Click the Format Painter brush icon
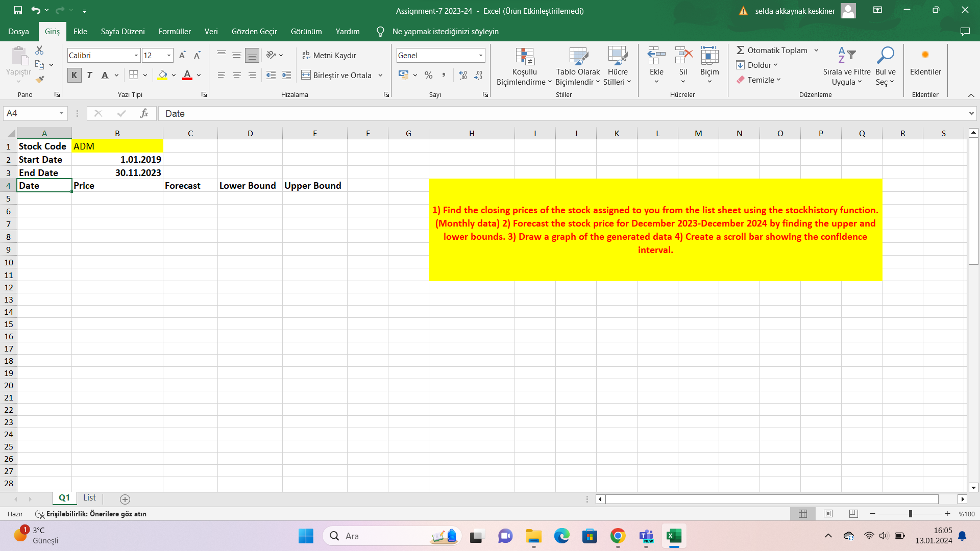 click(39, 80)
